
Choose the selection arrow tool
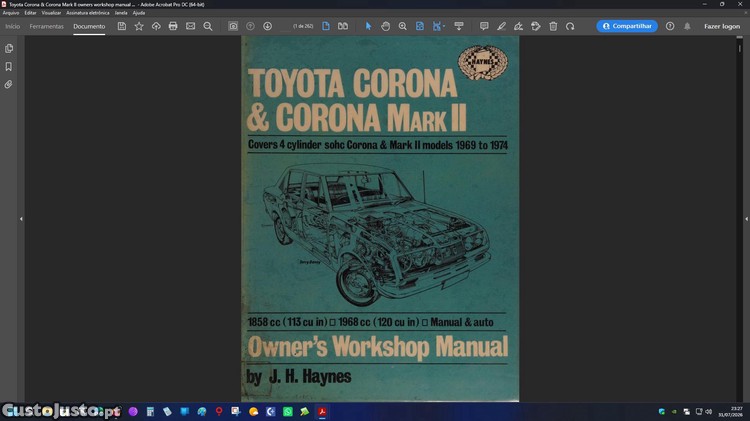tap(368, 26)
